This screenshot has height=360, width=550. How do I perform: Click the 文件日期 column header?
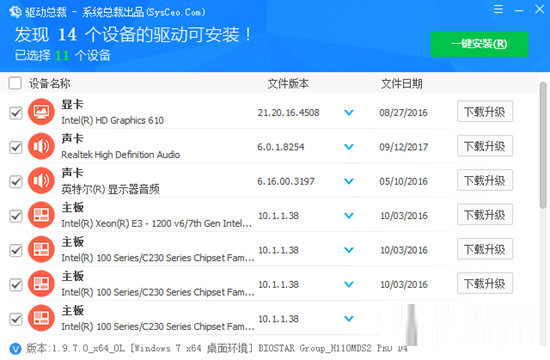pos(402,84)
